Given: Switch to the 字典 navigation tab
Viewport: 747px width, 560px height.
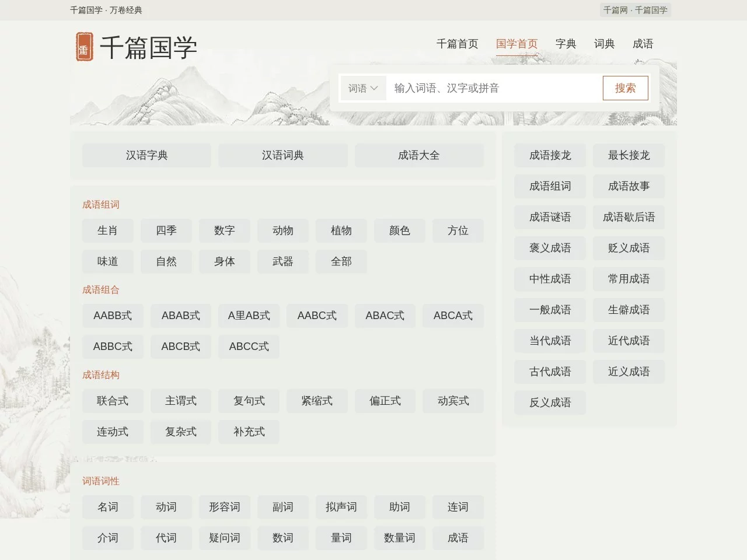Looking at the screenshot, I should tap(566, 44).
